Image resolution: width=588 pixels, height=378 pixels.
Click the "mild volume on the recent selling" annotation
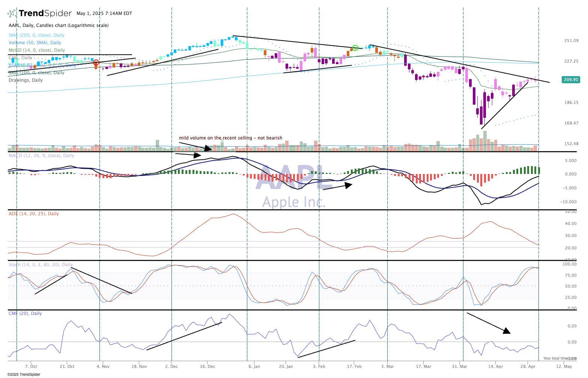pyautogui.click(x=230, y=138)
